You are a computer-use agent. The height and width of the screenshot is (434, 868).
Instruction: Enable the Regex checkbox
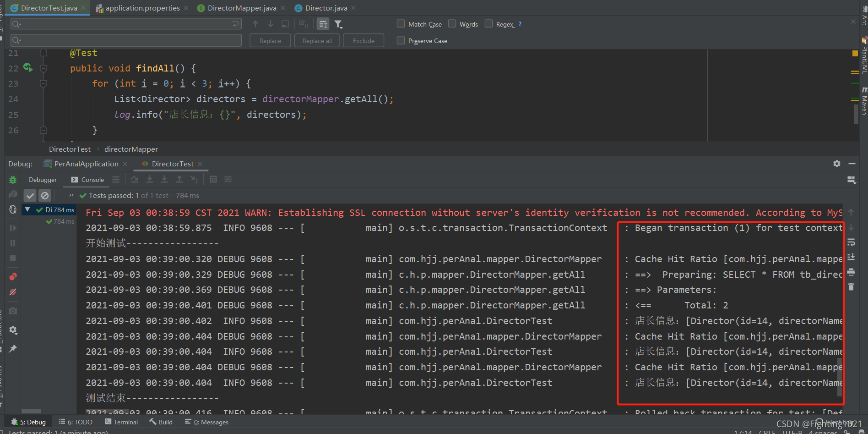(x=488, y=24)
